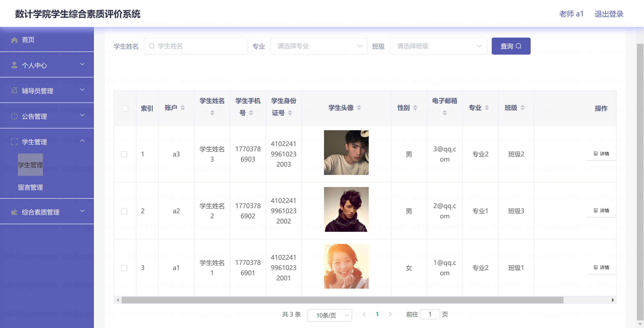Click the 学生姓名 search input
This screenshot has width=644, height=328.
point(196,46)
